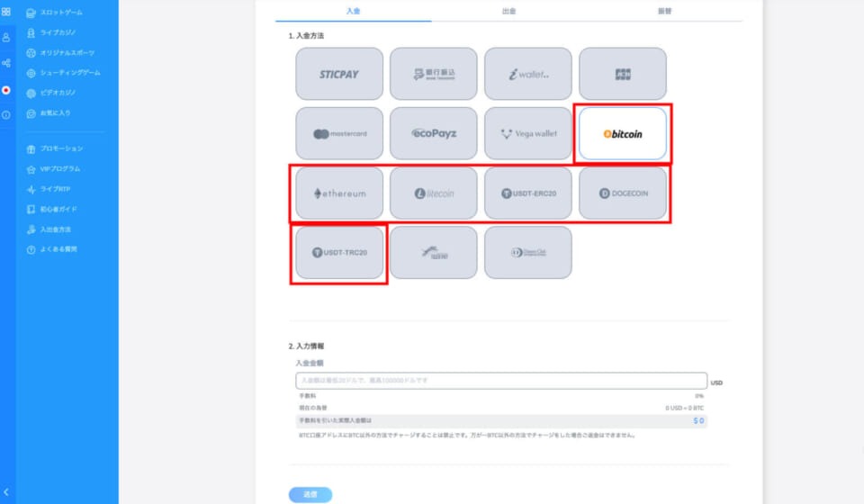864x504 pixels.
Task: Open スロットゲーム in the sidebar
Action: pos(54,12)
